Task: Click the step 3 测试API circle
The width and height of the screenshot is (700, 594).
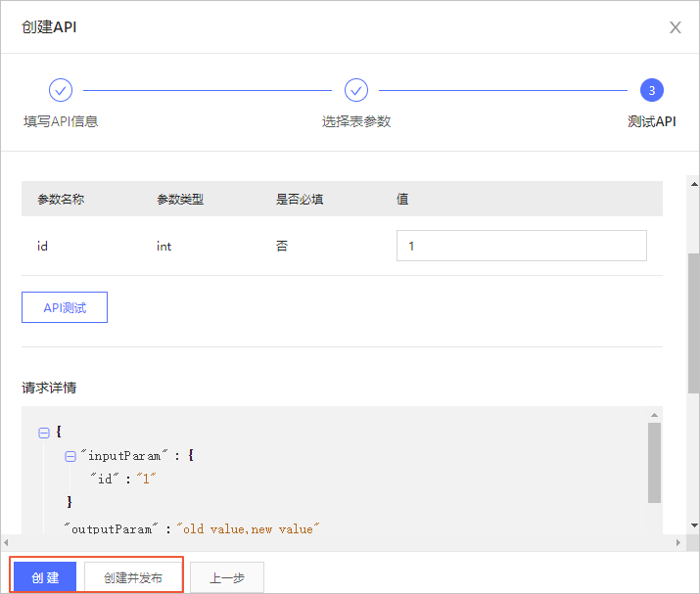Action: tap(652, 91)
